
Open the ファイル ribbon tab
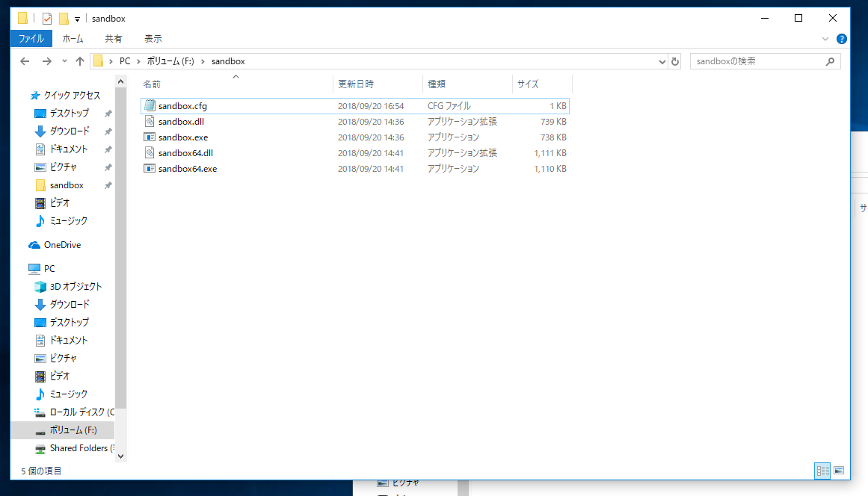tap(31, 39)
